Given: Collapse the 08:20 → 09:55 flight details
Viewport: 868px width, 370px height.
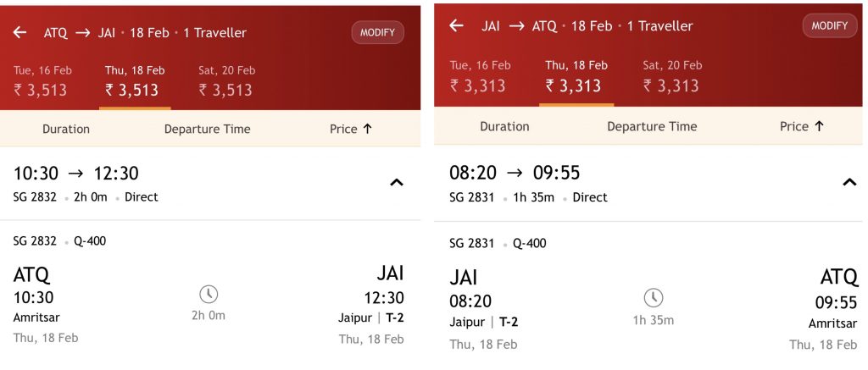Looking at the screenshot, I should tap(849, 182).
